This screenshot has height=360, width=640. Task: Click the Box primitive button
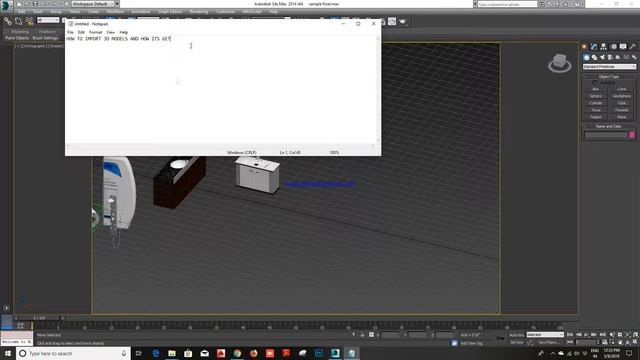tap(596, 89)
